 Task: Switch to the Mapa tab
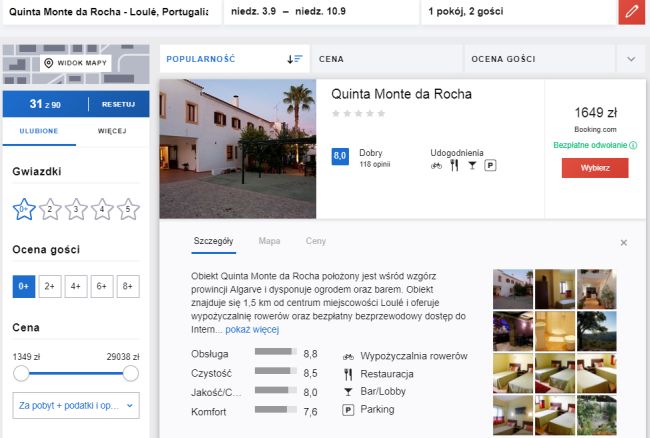coord(269,241)
